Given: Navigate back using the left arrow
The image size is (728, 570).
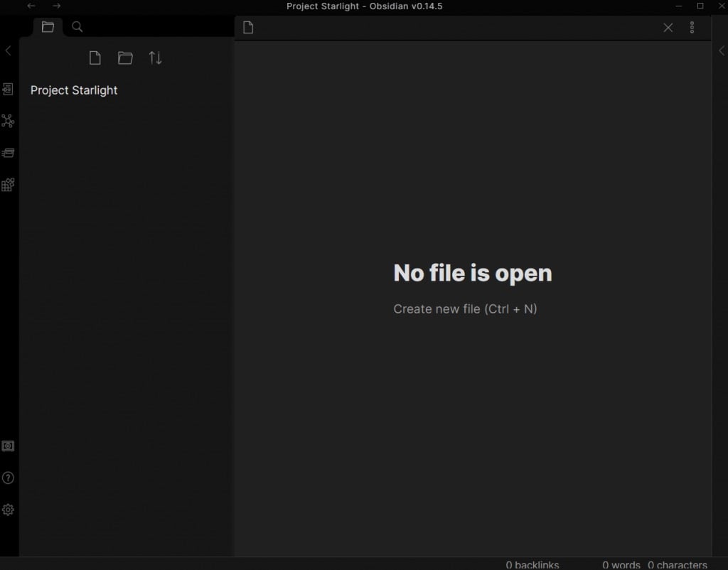Looking at the screenshot, I should pyautogui.click(x=31, y=6).
